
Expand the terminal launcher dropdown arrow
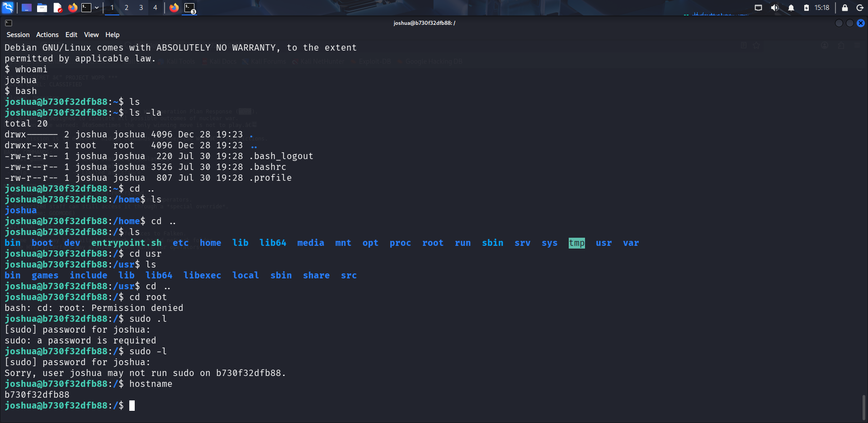[97, 8]
